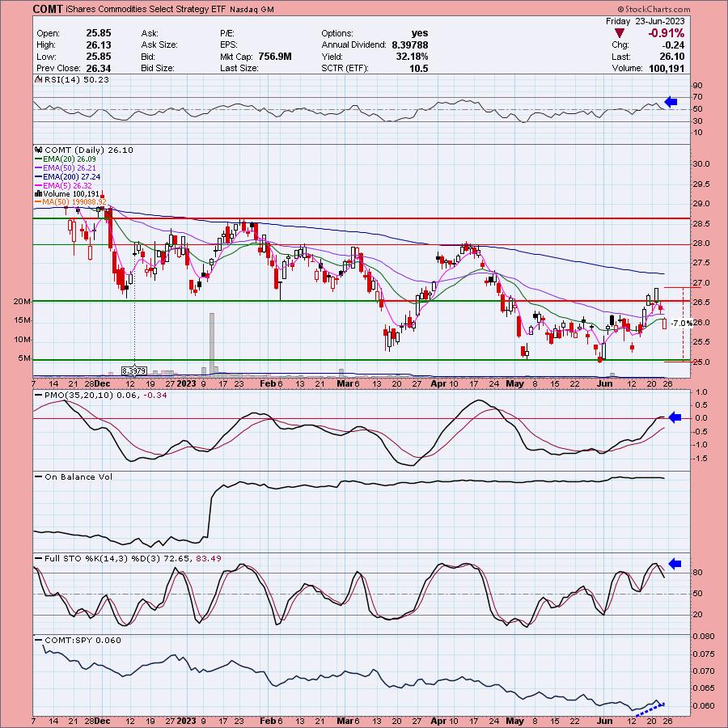Click the EPS field label
The height and width of the screenshot is (728, 728).
[229, 45]
